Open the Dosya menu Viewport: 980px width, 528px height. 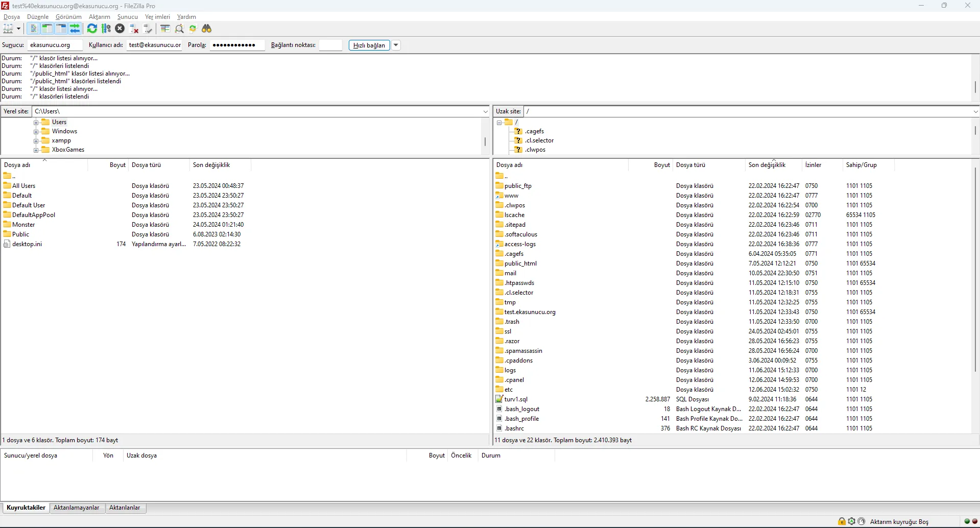(x=12, y=17)
